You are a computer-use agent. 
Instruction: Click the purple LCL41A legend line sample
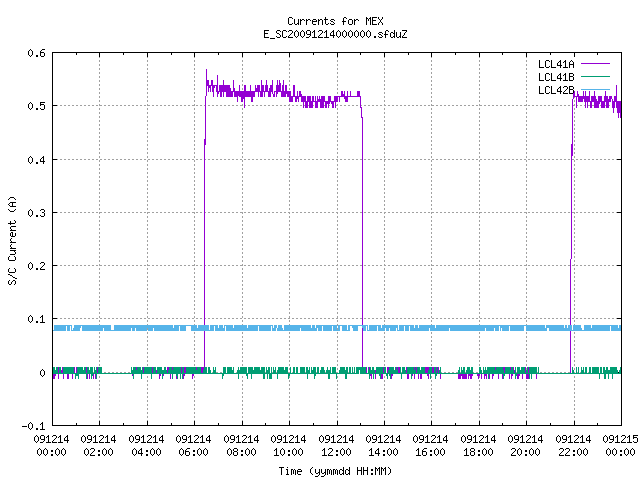[595, 64]
